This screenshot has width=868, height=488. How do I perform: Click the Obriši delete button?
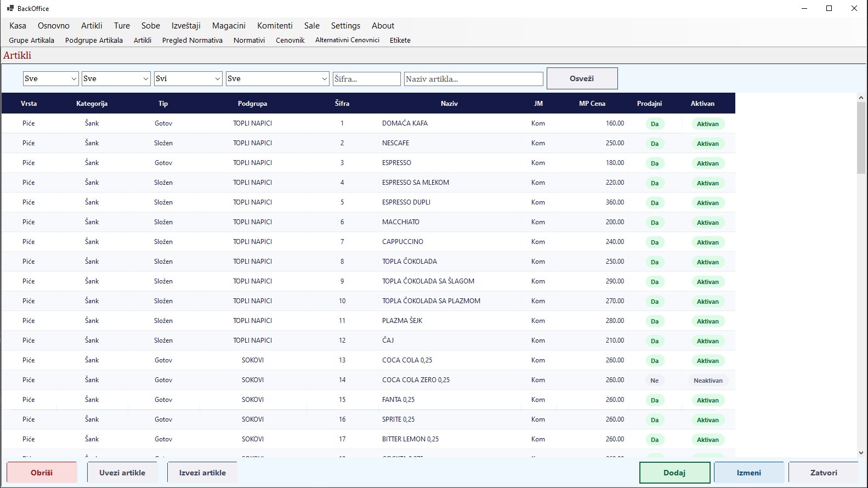(42, 473)
